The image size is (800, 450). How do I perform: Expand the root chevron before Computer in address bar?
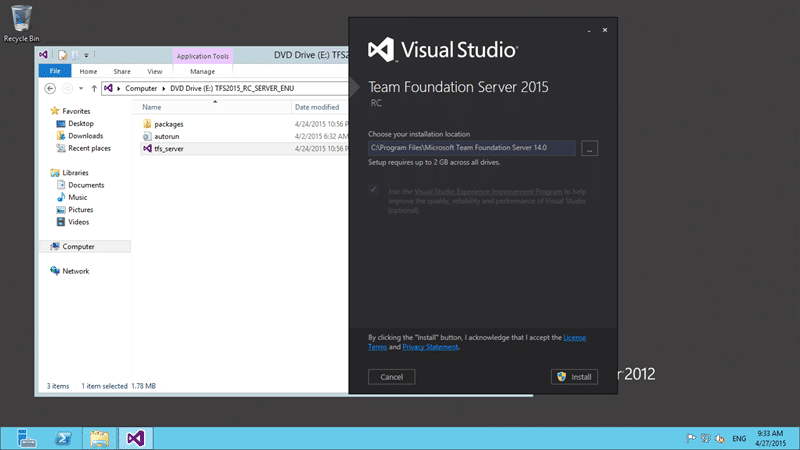pyautogui.click(x=118, y=88)
